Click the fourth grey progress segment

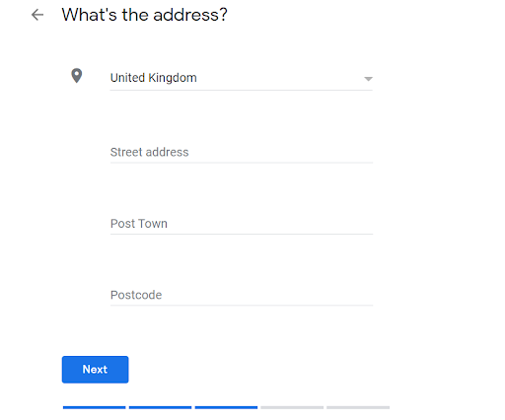[x=292, y=407]
